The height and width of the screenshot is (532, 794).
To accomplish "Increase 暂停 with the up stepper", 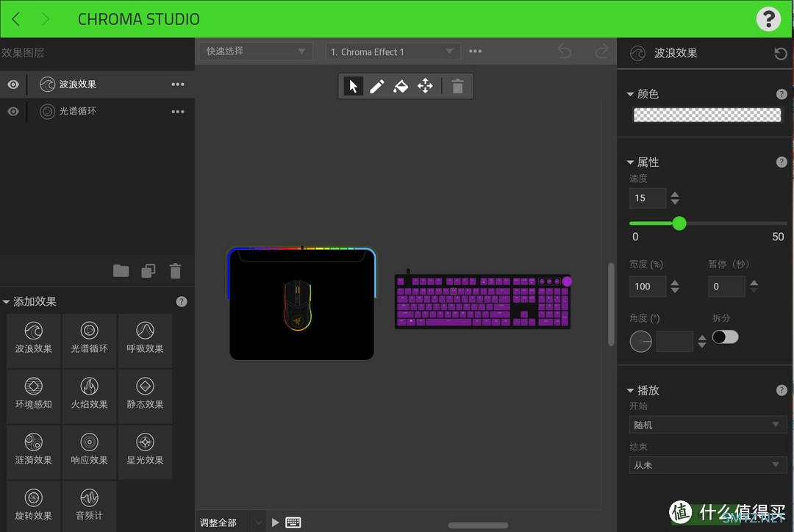I will tap(754, 282).
